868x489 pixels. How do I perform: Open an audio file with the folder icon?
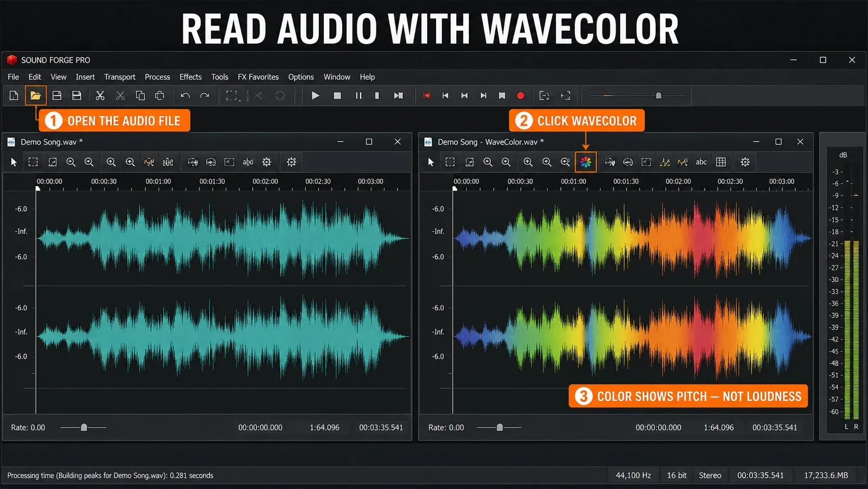coord(35,96)
